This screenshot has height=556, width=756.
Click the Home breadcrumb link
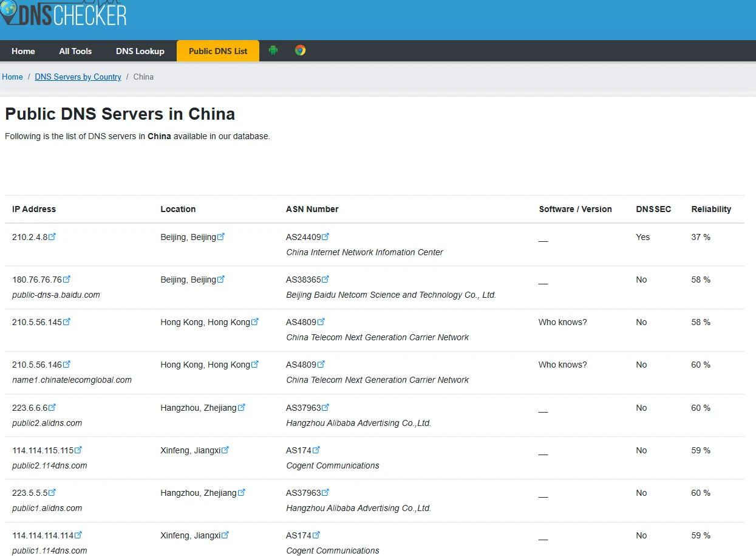[12, 77]
